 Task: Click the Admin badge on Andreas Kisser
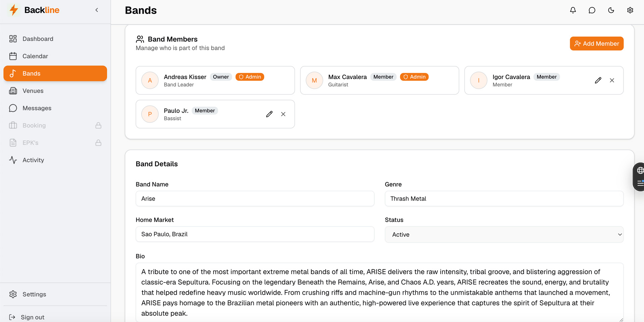pos(250,77)
